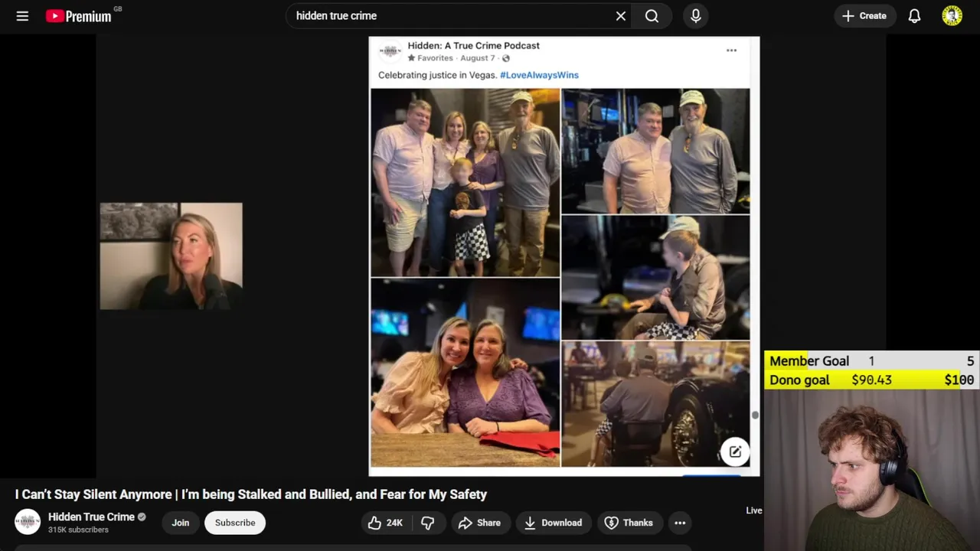Screen dimensions: 980x551
Task: Open the photo of man beside vintage car
Action: click(655, 404)
